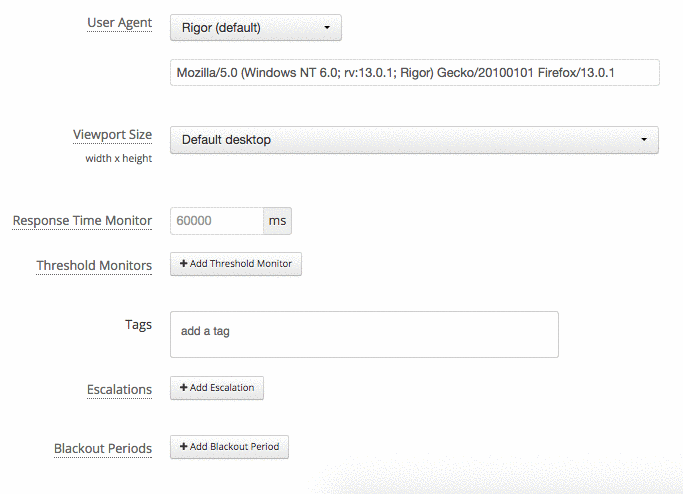Viewport: 683px width, 494px height.
Task: Click the user agent string text field
Action: 415,73
